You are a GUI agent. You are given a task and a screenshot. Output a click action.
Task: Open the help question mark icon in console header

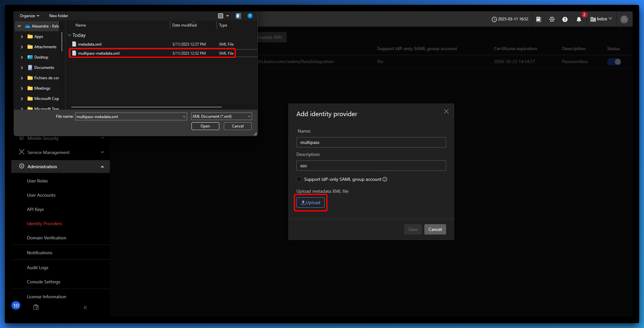click(x=565, y=19)
